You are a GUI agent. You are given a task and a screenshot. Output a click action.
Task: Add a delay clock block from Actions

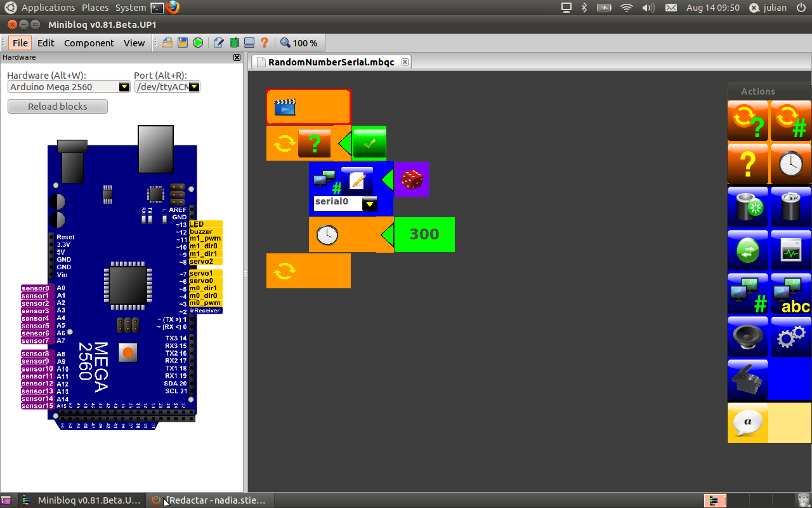click(x=791, y=164)
